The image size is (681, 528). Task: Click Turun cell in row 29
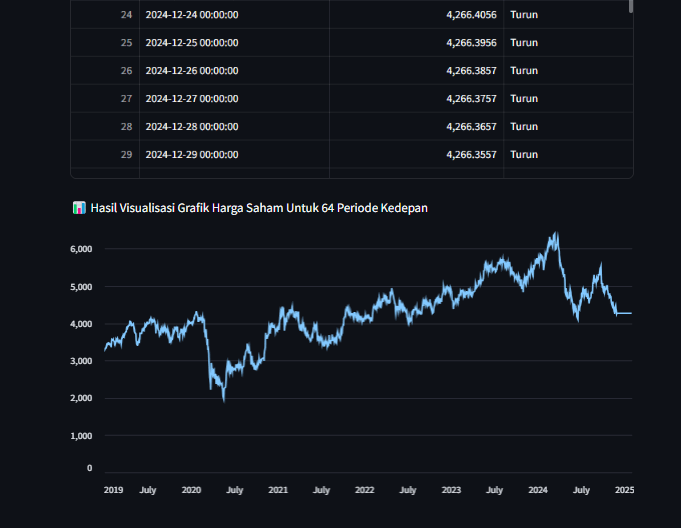click(x=568, y=155)
